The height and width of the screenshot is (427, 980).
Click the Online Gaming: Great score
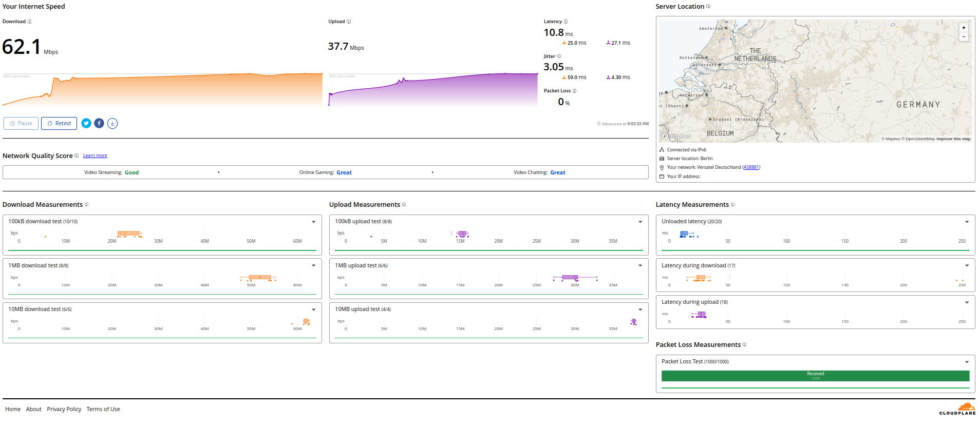326,172
